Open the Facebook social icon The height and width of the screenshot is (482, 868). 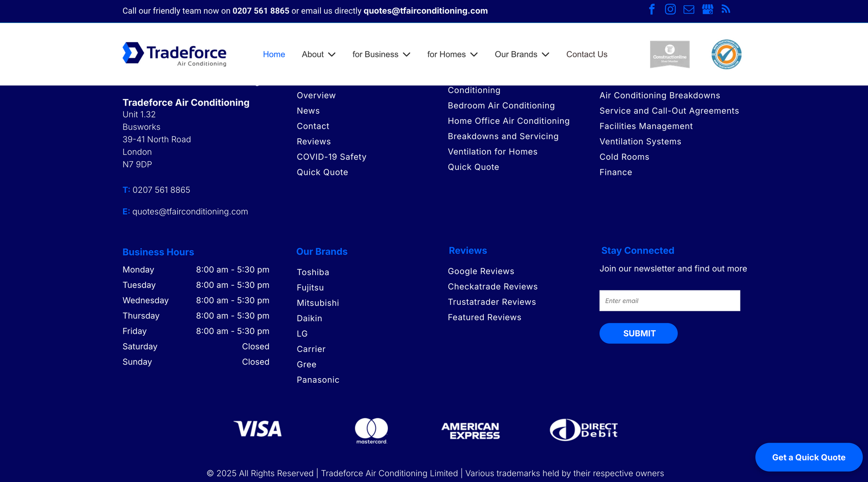pos(651,9)
